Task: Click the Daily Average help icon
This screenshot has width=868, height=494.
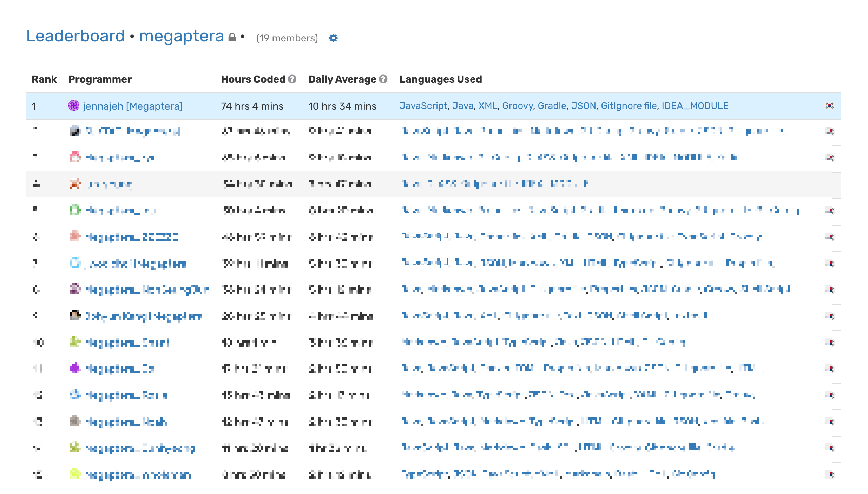Action: point(383,79)
